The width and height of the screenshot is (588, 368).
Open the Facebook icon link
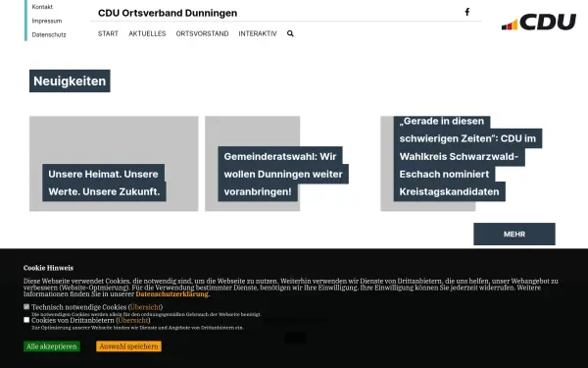point(467,12)
